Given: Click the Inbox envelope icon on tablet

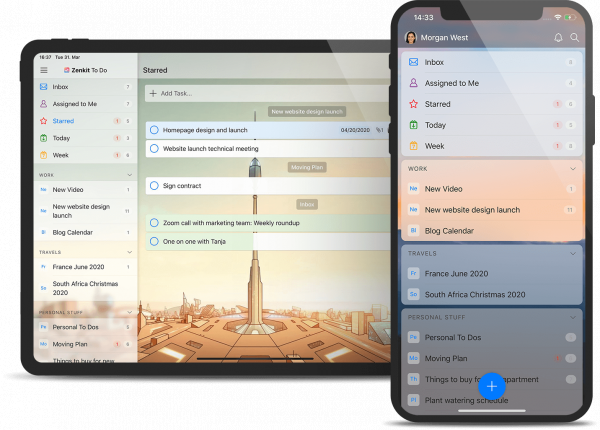Looking at the screenshot, I should [44, 87].
